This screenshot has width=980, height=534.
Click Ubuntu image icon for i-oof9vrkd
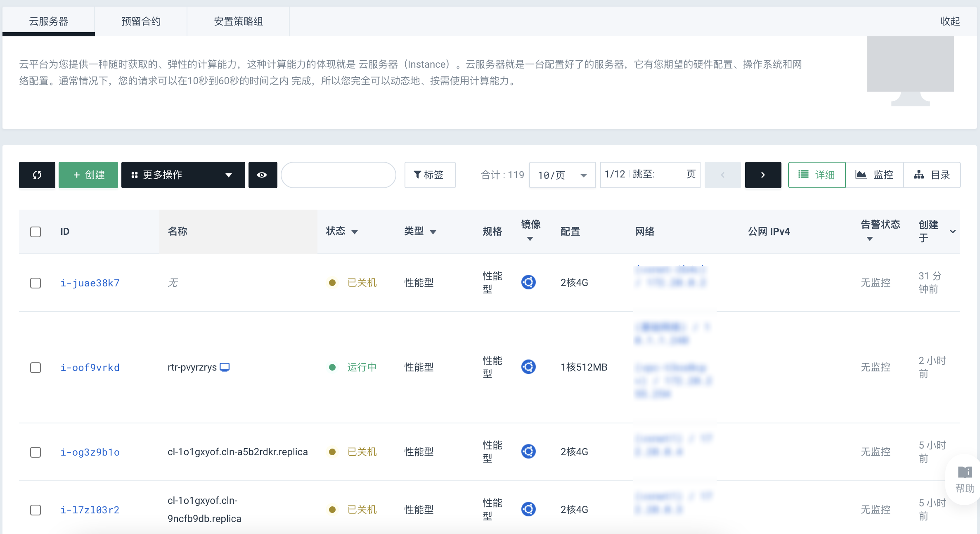pyautogui.click(x=528, y=367)
